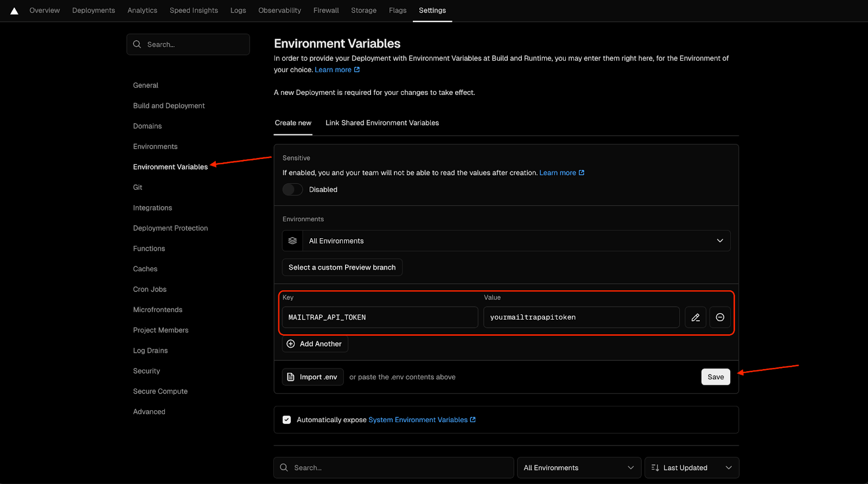868x484 pixels.
Task: Click the Save button
Action: 716,377
